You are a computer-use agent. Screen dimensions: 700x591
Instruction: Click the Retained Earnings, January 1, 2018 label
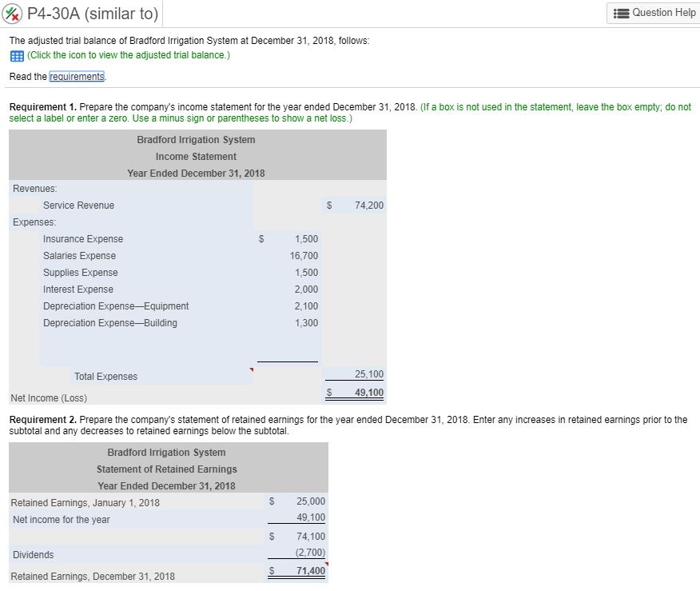(x=85, y=502)
